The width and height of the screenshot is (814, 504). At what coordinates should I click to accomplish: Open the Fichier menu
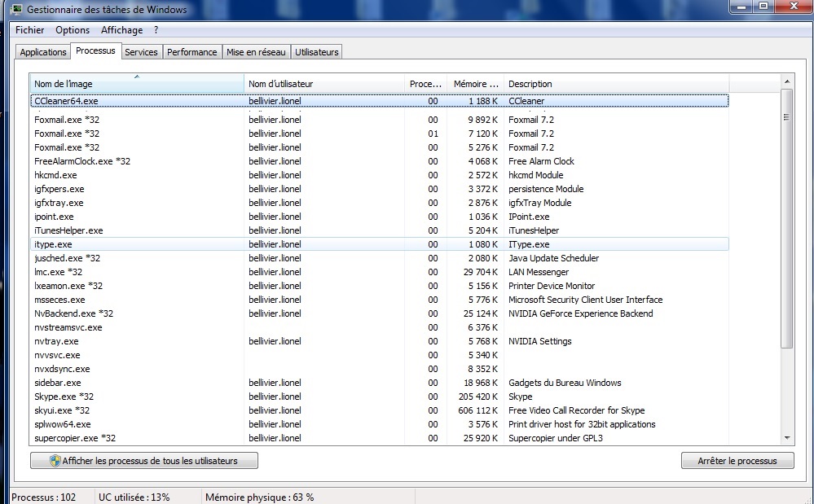point(29,30)
